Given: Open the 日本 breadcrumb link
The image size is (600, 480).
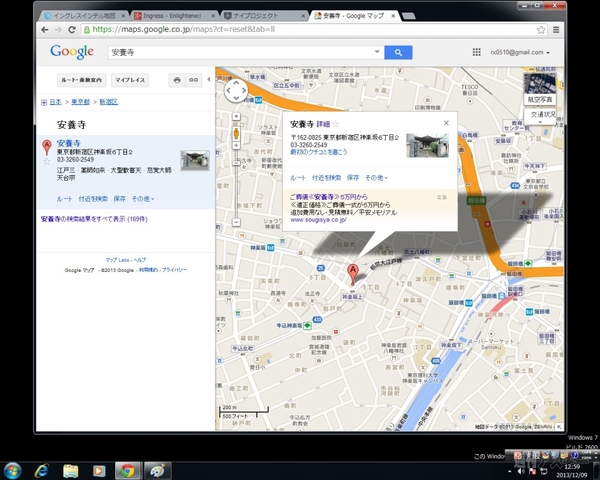Looking at the screenshot, I should point(55,102).
